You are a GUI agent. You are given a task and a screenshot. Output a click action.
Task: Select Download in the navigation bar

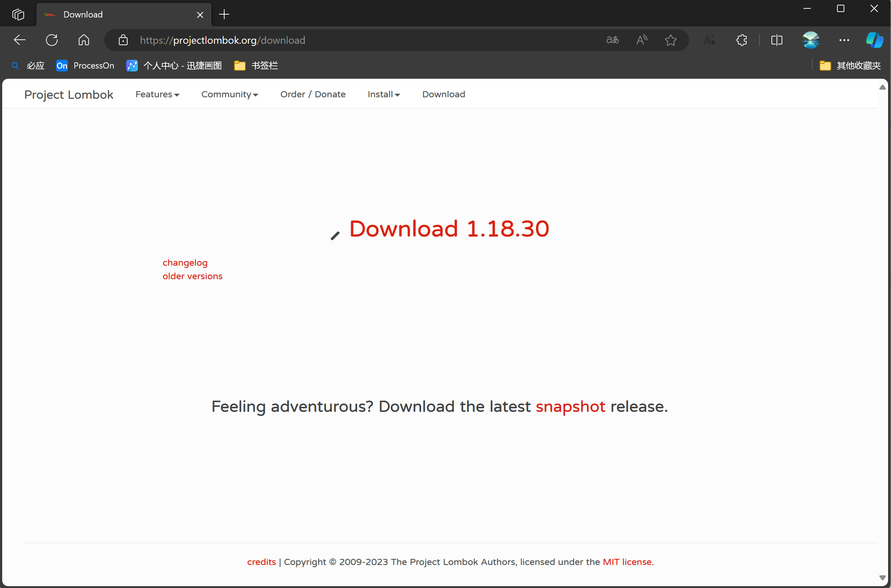tap(443, 94)
